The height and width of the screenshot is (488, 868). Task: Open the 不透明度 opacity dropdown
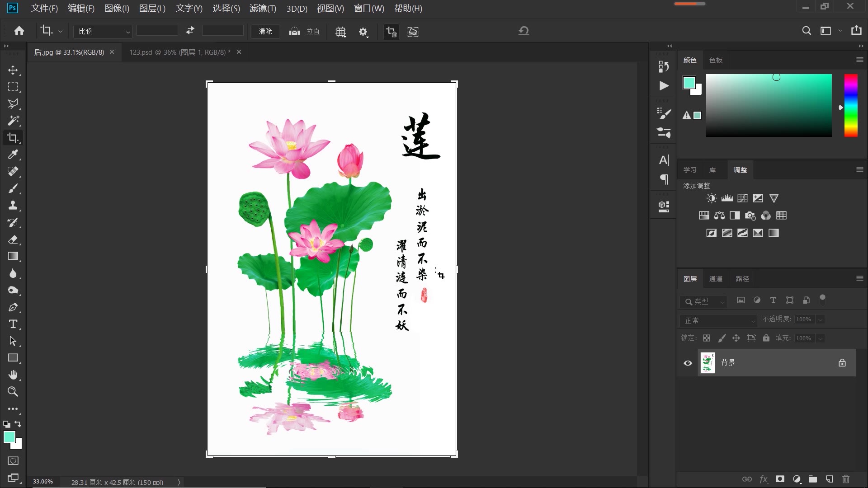(819, 319)
